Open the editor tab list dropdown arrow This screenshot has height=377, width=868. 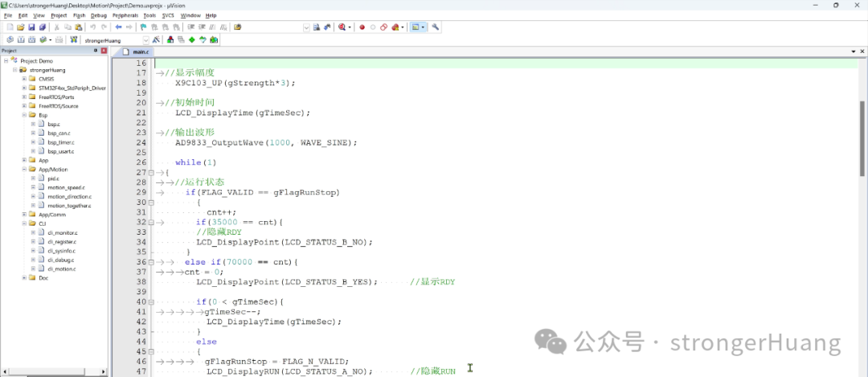point(854,51)
